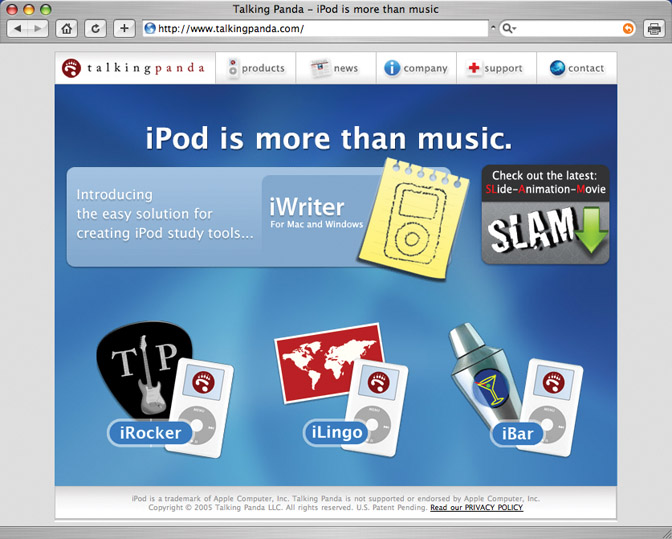Click the iPod icon beside products
This screenshot has height=539, width=672.
click(232, 68)
